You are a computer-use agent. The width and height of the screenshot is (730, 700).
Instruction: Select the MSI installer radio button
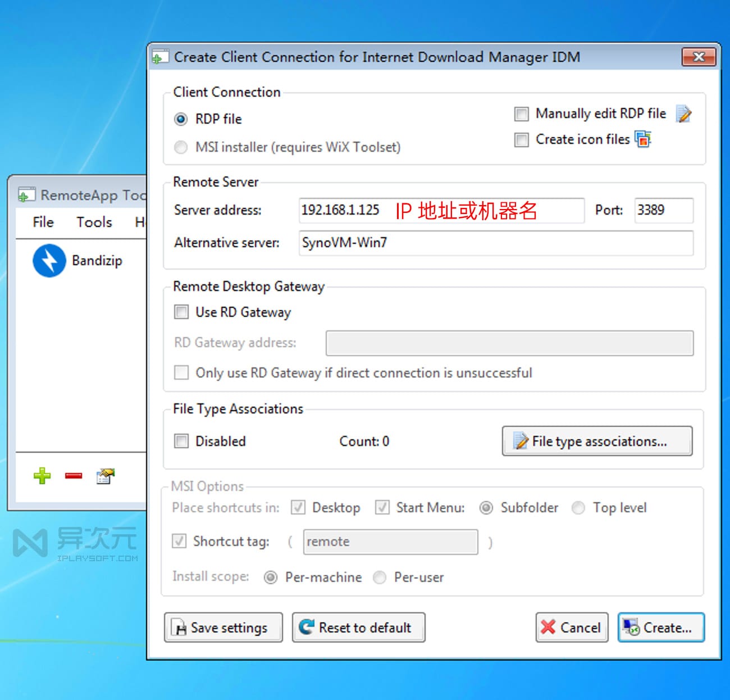pos(181,147)
